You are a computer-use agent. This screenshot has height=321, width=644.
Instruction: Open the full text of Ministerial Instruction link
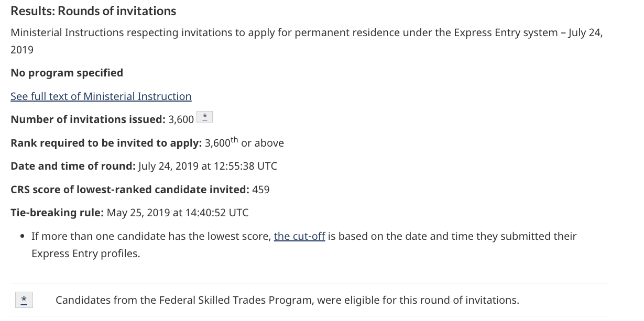[101, 96]
